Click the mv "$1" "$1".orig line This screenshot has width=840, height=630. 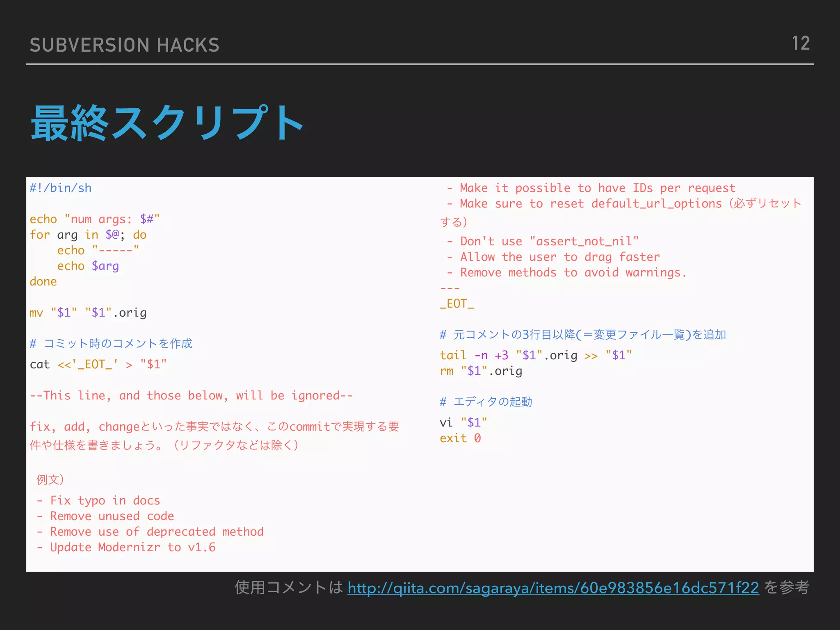pyautogui.click(x=88, y=313)
